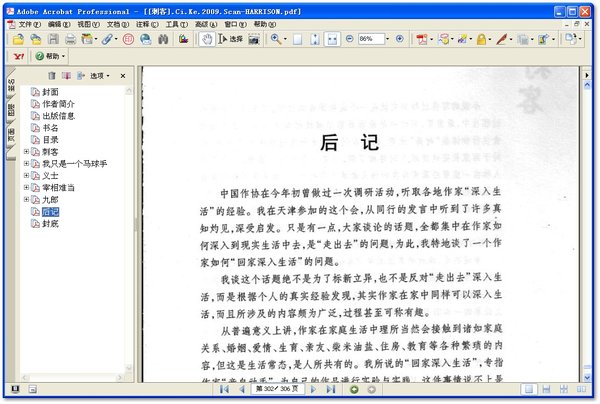The image size is (600, 404).
Task: Select the Hand tool
Action: coord(207,39)
